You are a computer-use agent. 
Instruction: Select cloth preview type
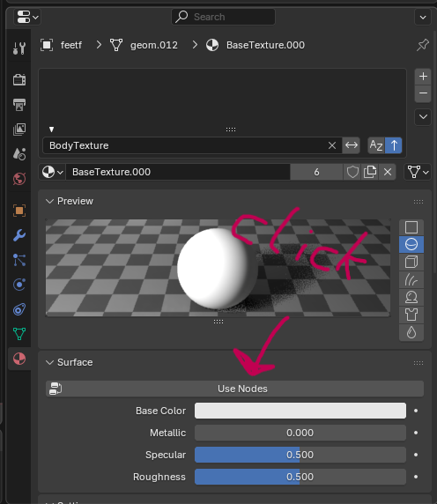pos(411,315)
